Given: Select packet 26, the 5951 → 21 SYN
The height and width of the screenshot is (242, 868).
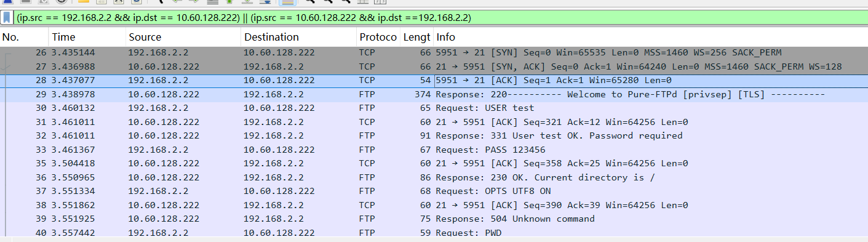Looking at the screenshot, I should click(434, 52).
